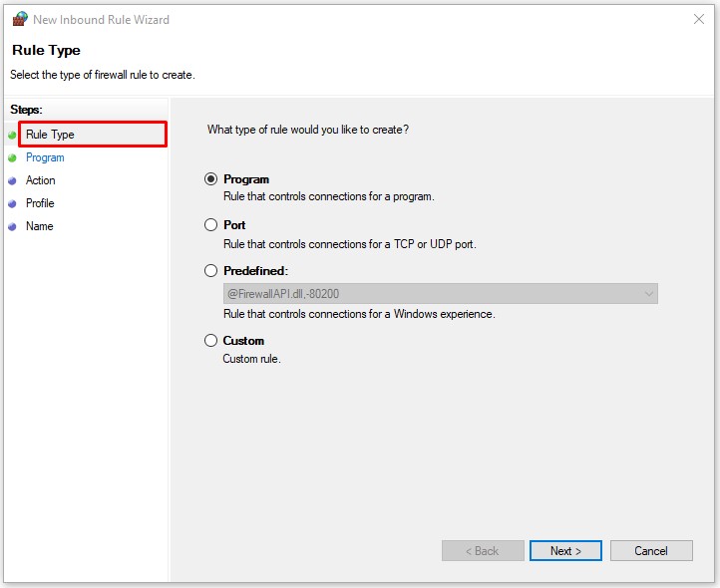Click the blue bullet beside Action step
This screenshot has width=720, height=588.
coord(12,180)
